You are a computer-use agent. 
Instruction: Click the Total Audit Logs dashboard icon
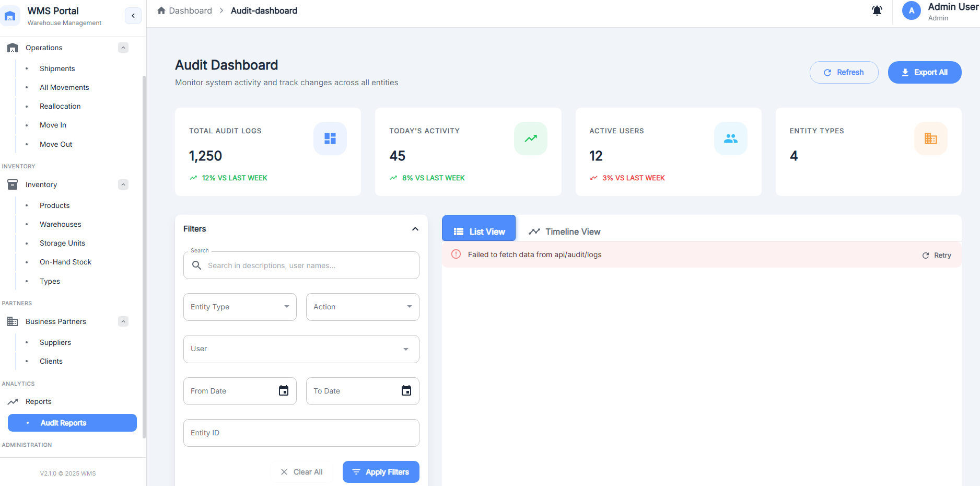pos(330,138)
